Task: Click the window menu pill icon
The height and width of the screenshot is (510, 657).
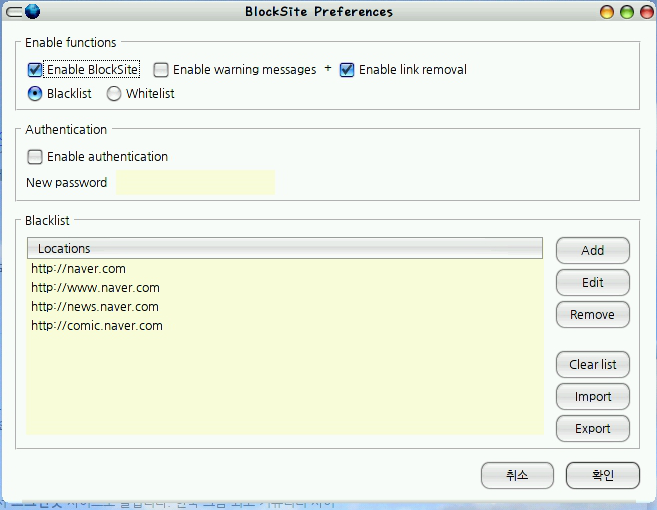Action: tap(14, 12)
